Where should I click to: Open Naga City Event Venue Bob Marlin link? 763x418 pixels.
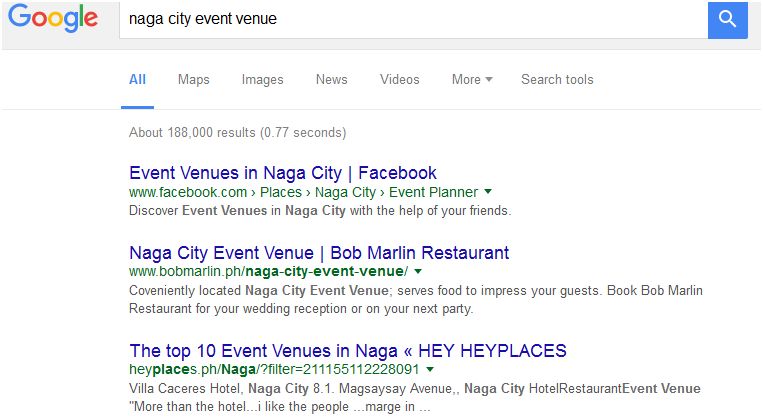point(319,253)
